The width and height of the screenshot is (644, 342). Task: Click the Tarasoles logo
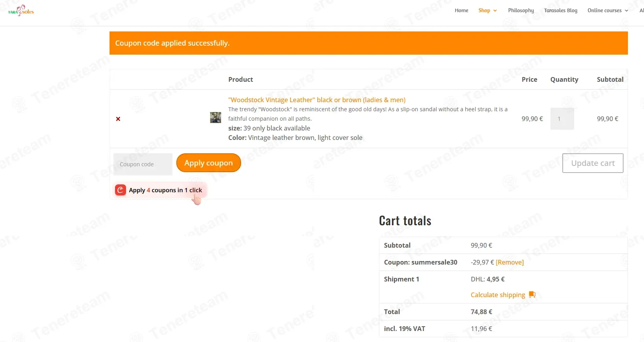[x=21, y=10]
